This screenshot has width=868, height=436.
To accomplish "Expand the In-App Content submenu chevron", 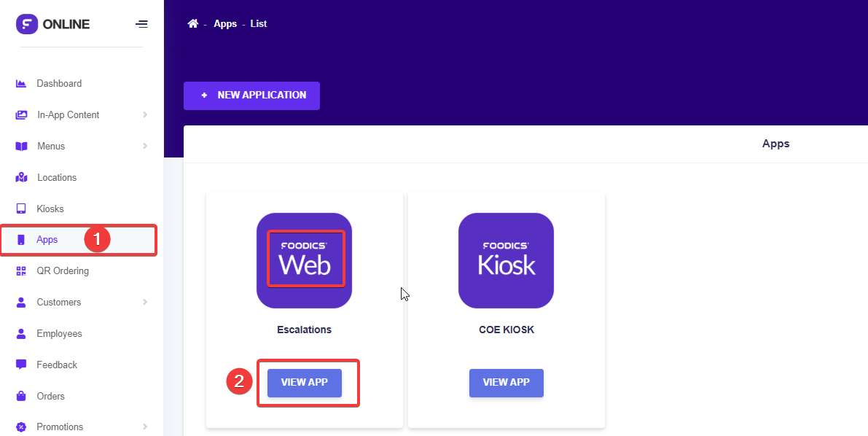I will tap(145, 115).
